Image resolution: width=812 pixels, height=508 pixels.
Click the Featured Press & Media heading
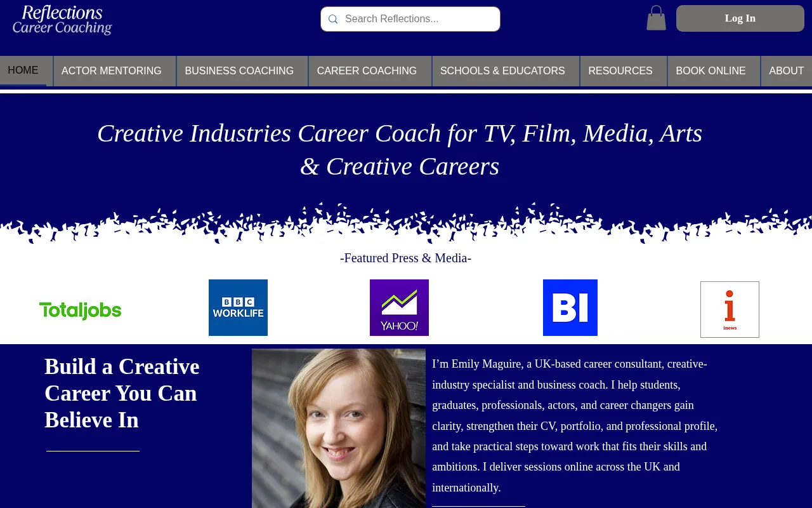tap(405, 258)
